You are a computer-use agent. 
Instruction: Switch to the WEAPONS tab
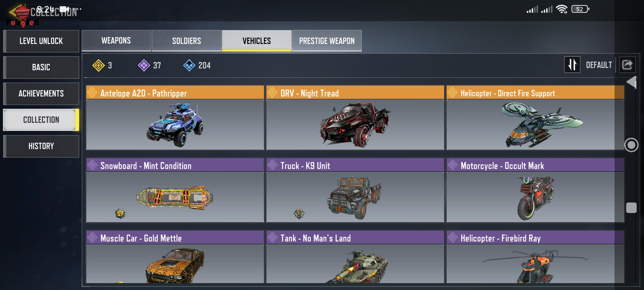pos(116,41)
